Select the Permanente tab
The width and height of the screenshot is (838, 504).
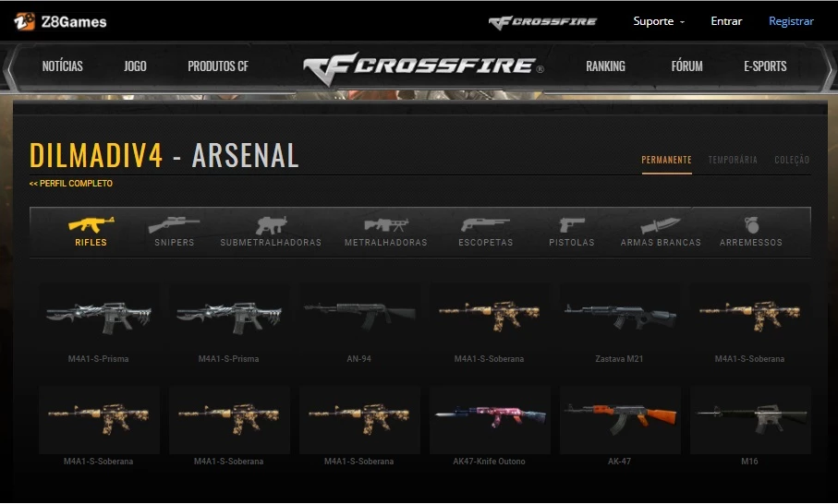coord(666,160)
